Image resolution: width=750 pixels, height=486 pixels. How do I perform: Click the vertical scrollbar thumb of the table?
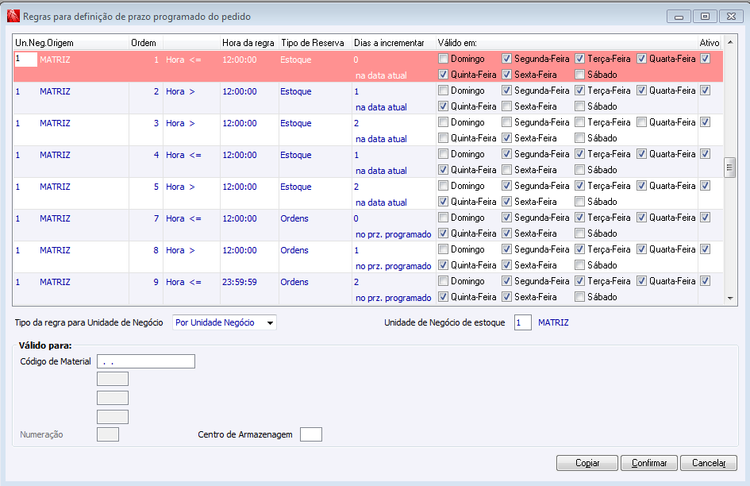(x=730, y=167)
